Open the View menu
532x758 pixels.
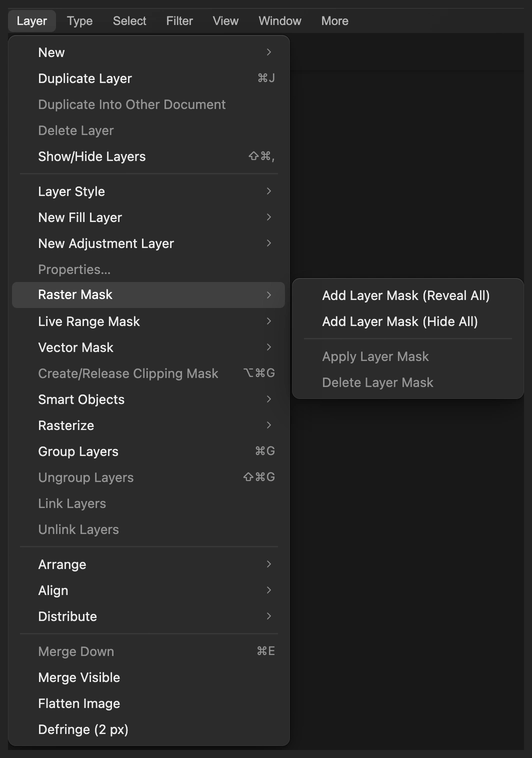[225, 21]
